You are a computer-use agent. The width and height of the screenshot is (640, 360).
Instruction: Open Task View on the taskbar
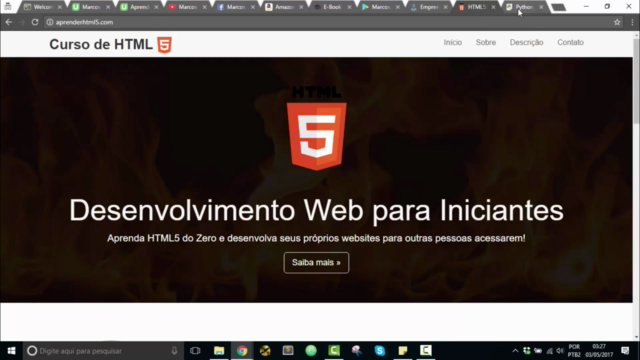(195, 351)
